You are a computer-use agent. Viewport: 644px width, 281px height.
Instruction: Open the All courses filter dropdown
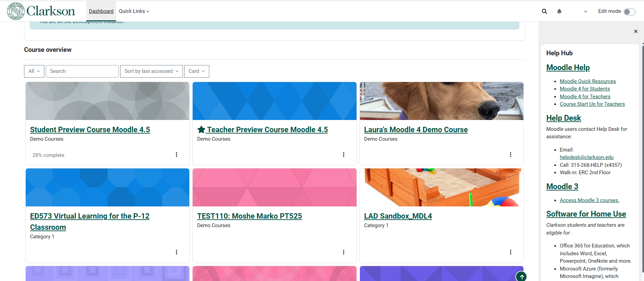coord(34,71)
